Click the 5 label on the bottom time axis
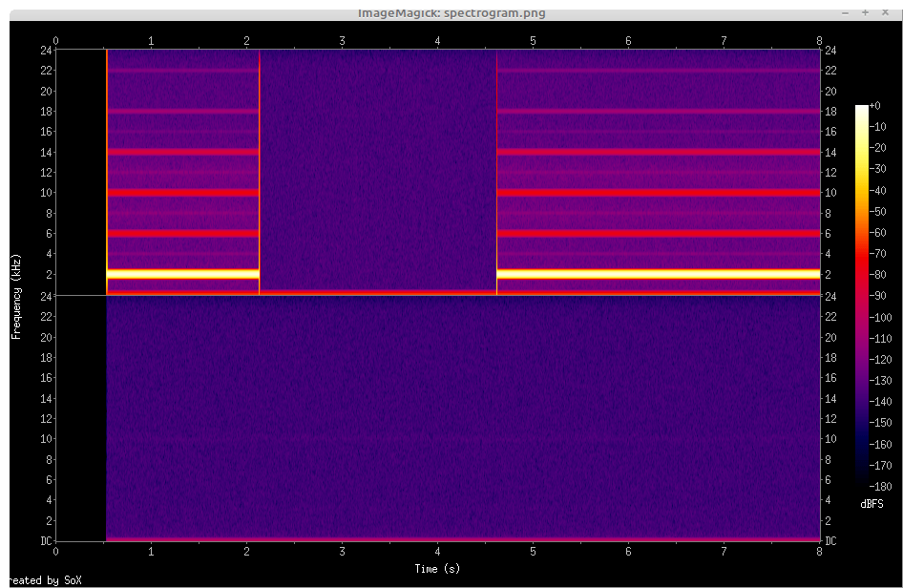The image size is (903, 588). click(533, 552)
